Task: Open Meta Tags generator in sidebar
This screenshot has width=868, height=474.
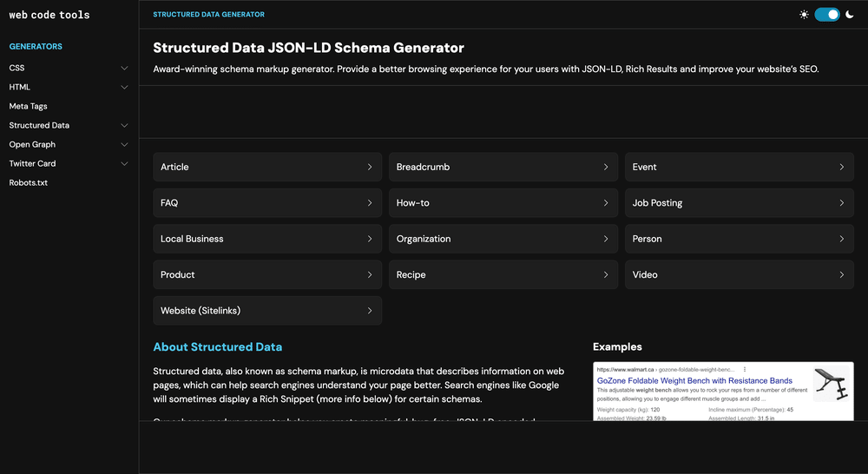Action: 29,106
